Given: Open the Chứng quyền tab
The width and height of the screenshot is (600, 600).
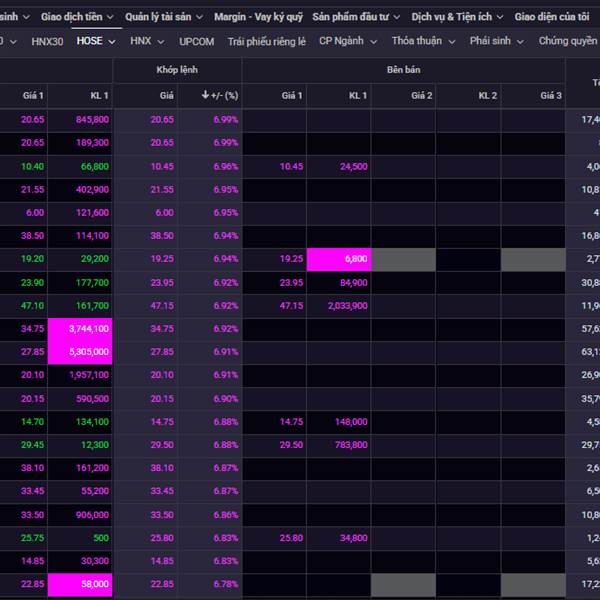Looking at the screenshot, I should 568,41.
